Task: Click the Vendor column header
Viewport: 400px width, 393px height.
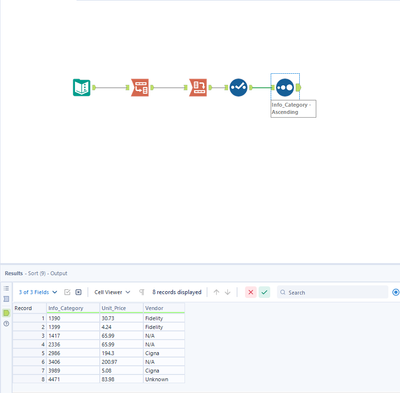Action: pos(164,308)
